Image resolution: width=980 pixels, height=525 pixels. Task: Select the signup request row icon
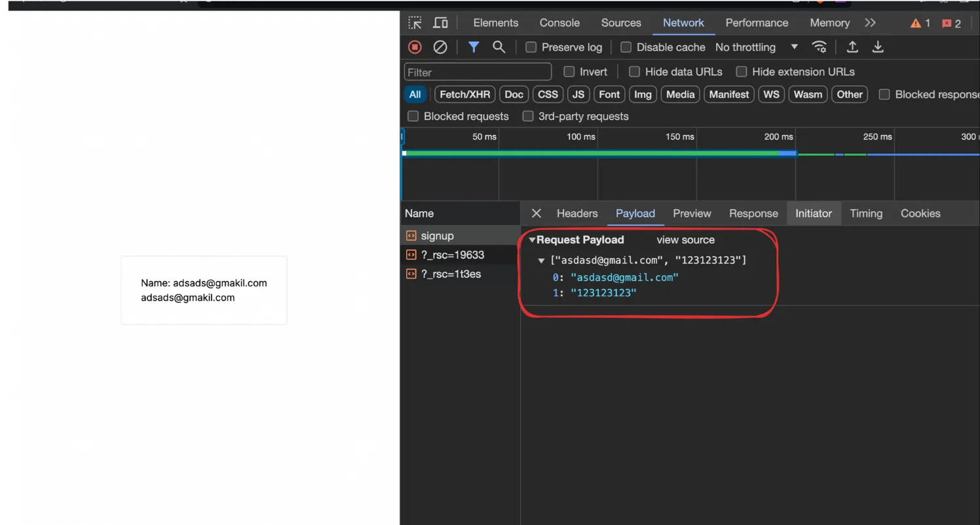[411, 236]
